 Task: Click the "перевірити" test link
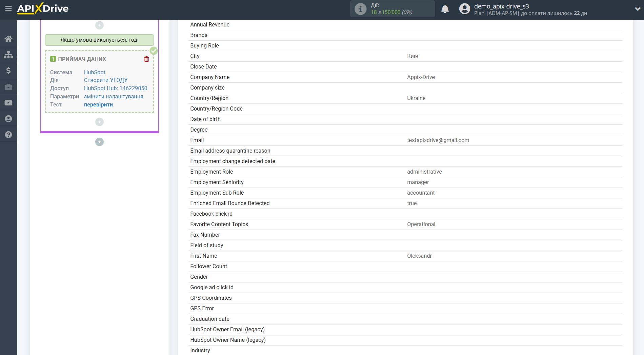98,104
